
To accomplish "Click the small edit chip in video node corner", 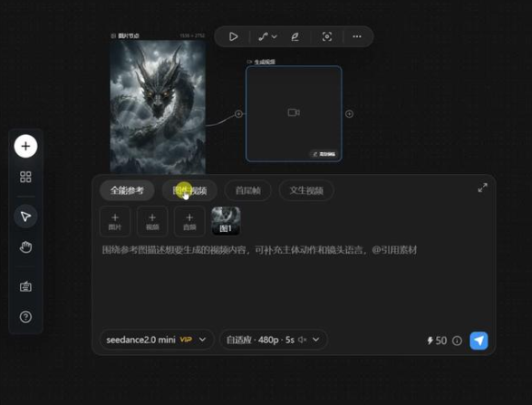I will click(x=324, y=154).
